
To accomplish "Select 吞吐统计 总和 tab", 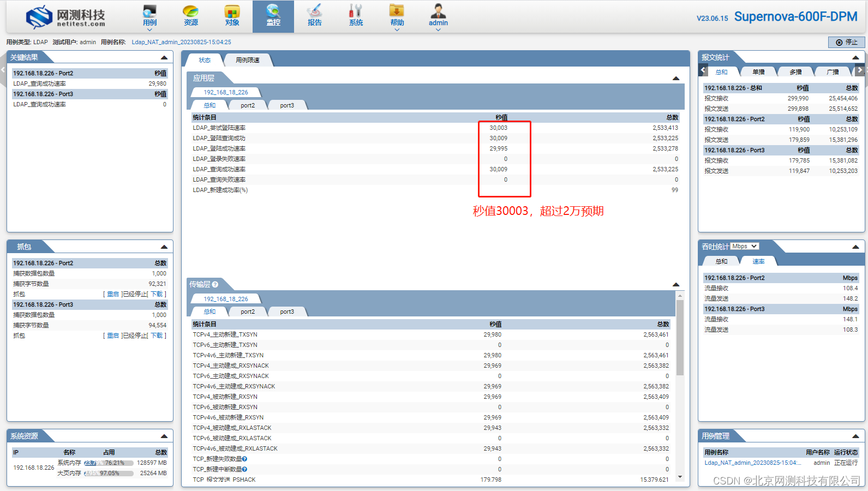I will pos(721,261).
